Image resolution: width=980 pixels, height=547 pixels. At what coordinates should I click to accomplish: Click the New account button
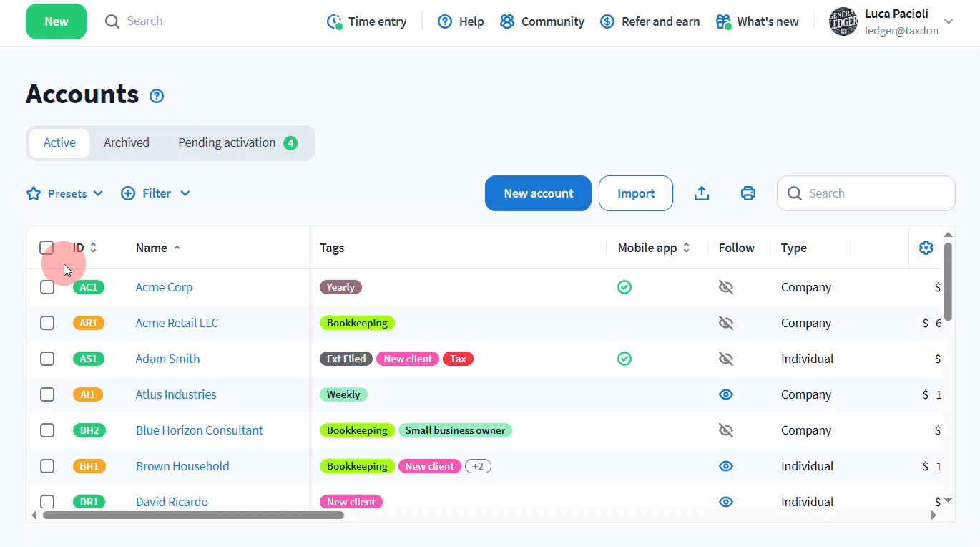(x=538, y=193)
